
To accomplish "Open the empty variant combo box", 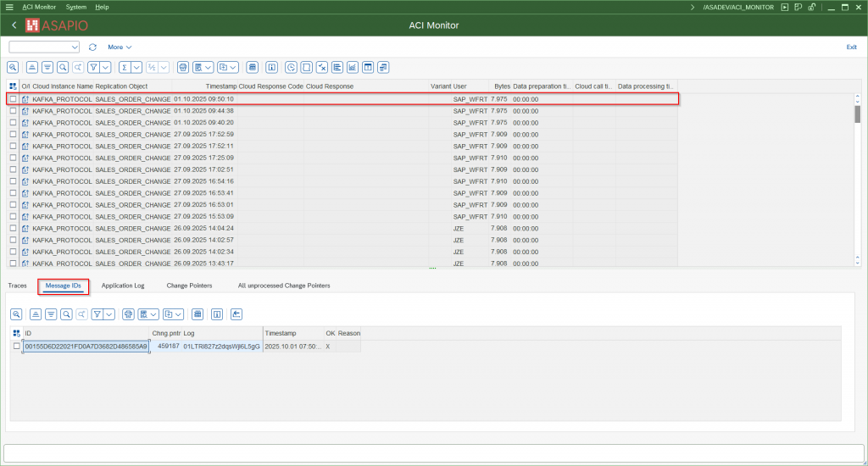I will coord(44,47).
